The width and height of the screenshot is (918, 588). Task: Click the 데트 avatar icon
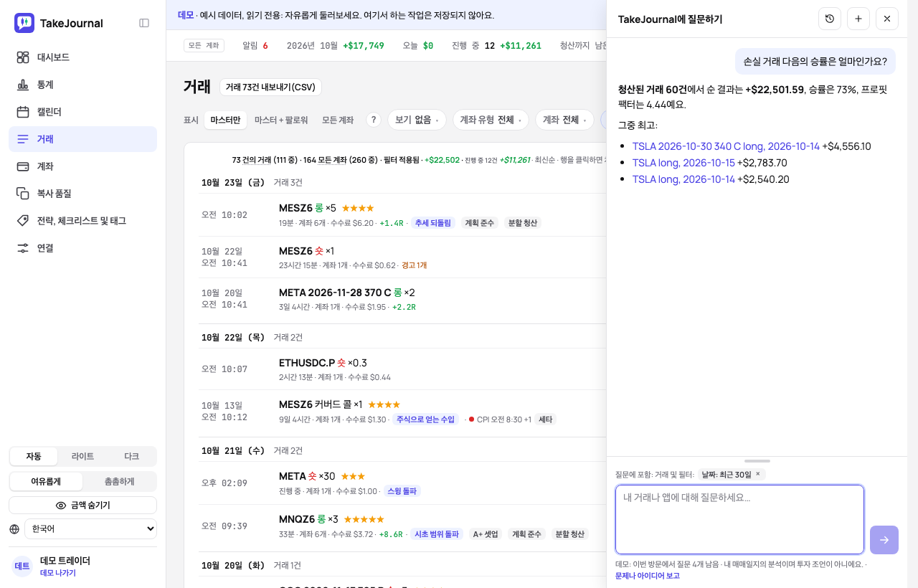22,566
